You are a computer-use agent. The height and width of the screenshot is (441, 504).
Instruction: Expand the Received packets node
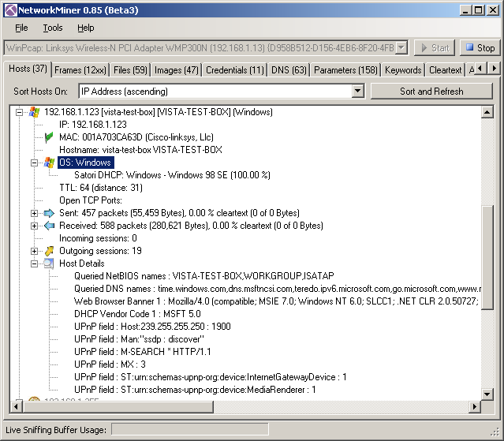pyautogui.click(x=34, y=226)
